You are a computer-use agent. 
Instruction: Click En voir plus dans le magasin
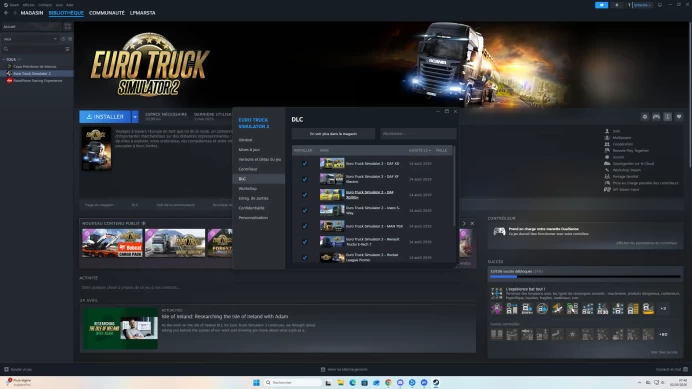(333, 134)
